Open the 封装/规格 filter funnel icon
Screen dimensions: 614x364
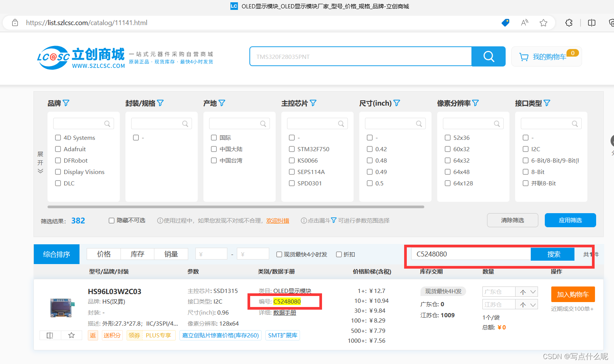coord(160,103)
